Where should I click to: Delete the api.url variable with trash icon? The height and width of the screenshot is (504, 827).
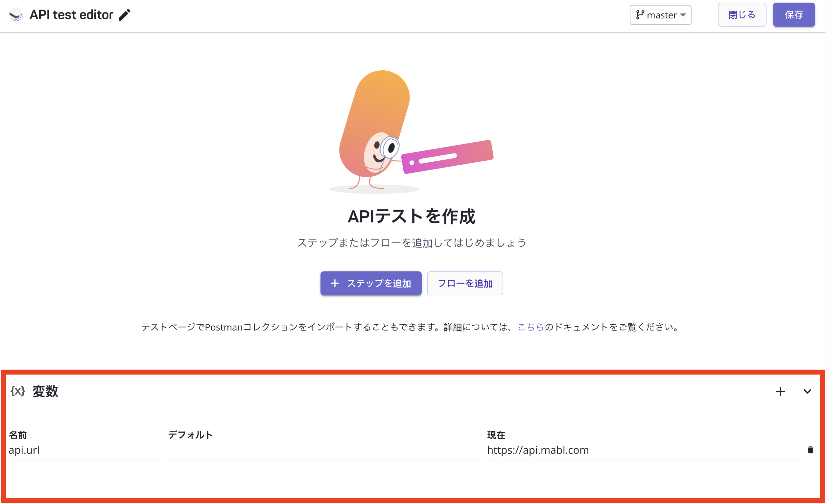[810, 450]
